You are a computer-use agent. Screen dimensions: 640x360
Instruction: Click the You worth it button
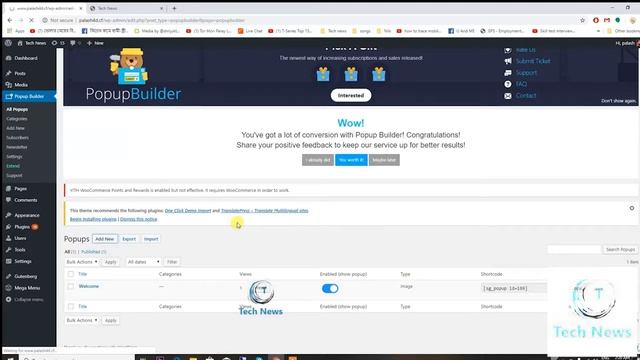point(351,160)
